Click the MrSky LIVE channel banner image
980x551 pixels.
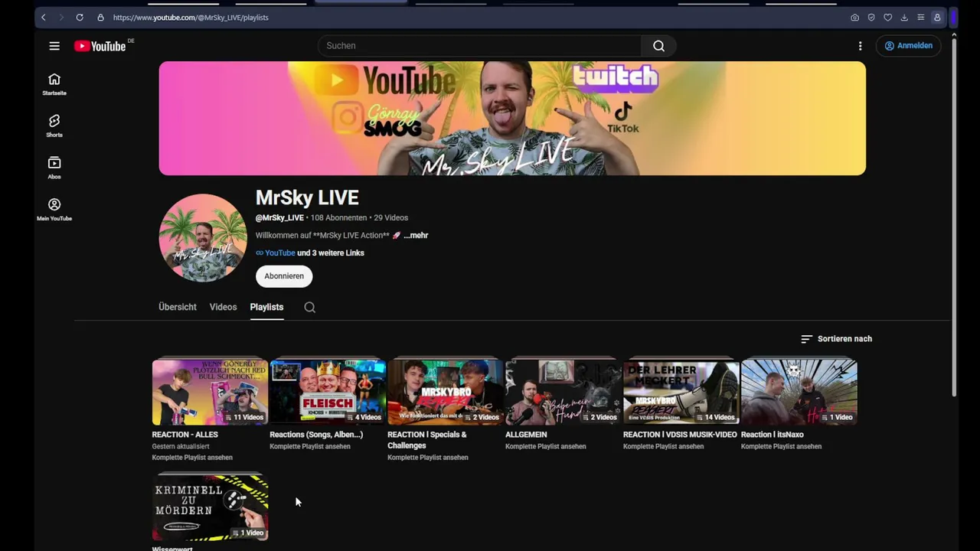tap(512, 119)
